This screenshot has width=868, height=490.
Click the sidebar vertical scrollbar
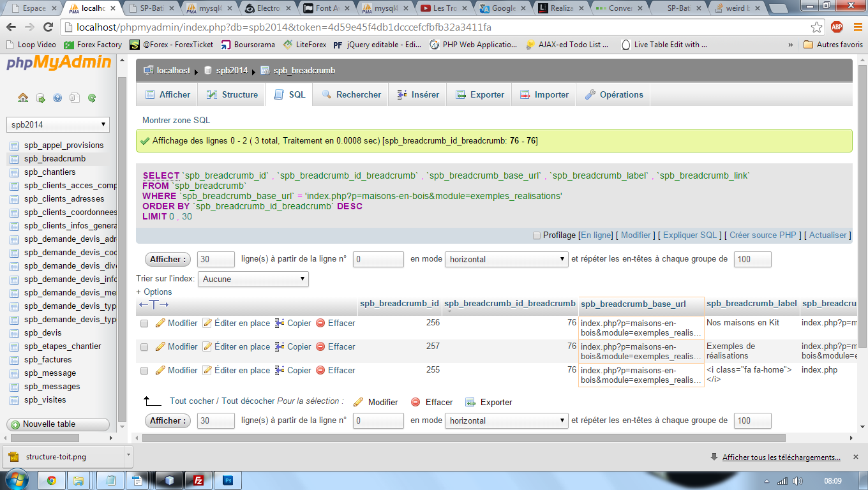pyautogui.click(x=123, y=249)
